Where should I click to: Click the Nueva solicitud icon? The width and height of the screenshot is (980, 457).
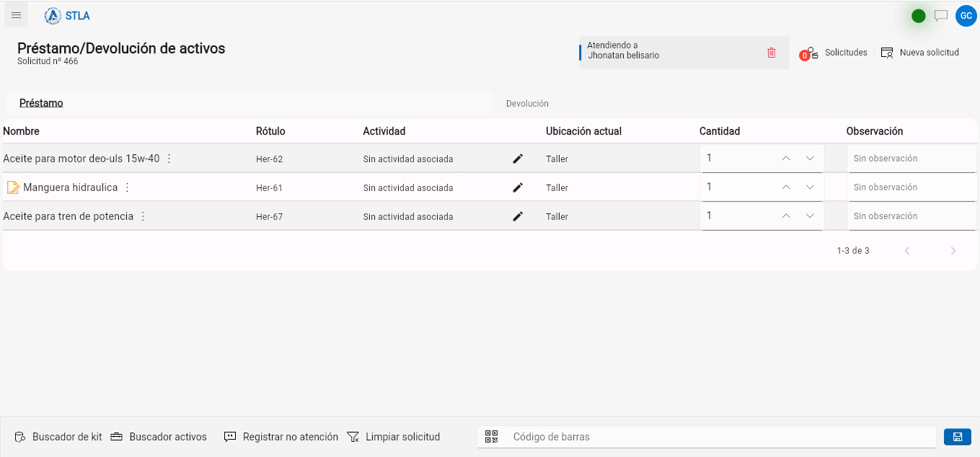(887, 53)
